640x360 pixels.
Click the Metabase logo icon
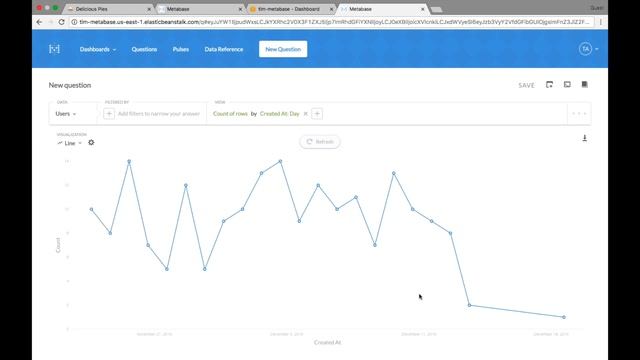point(54,49)
